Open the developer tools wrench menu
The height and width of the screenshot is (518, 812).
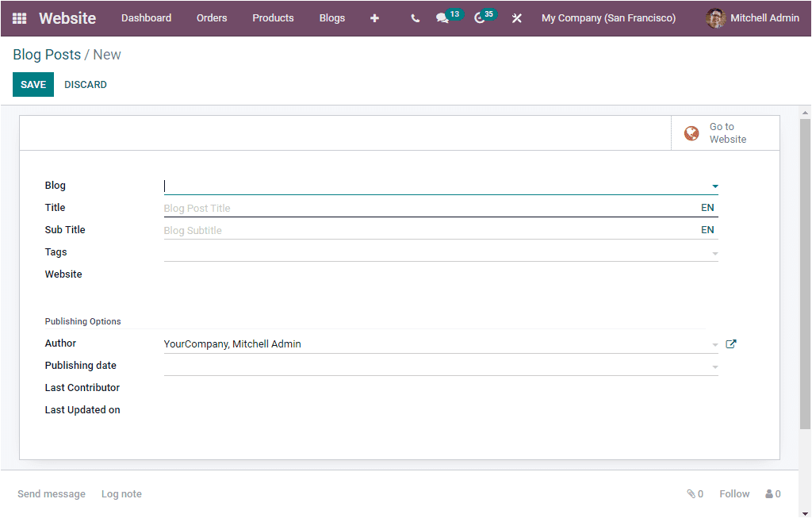tap(517, 17)
